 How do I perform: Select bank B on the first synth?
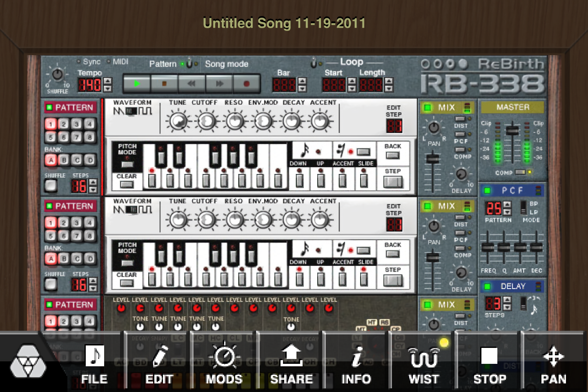click(64, 160)
